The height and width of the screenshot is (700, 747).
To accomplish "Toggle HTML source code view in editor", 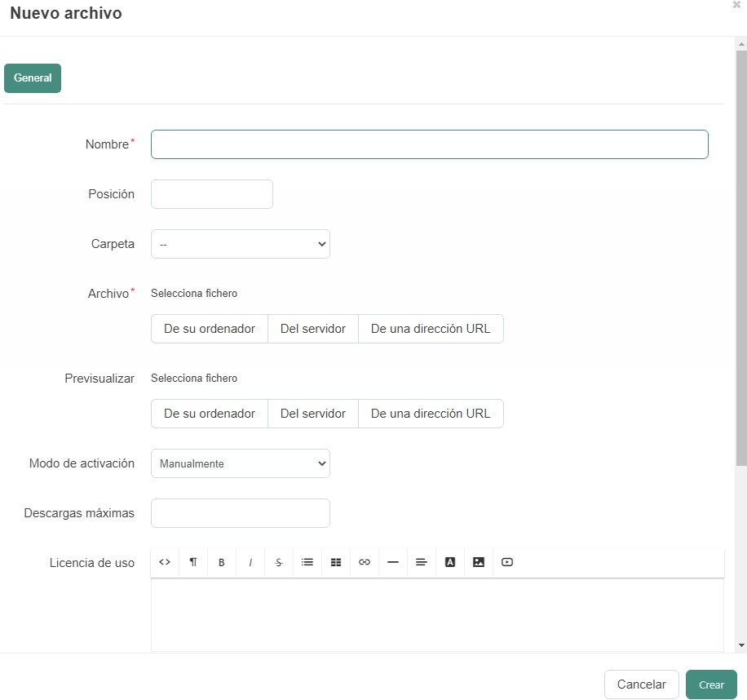I will click(x=165, y=562).
